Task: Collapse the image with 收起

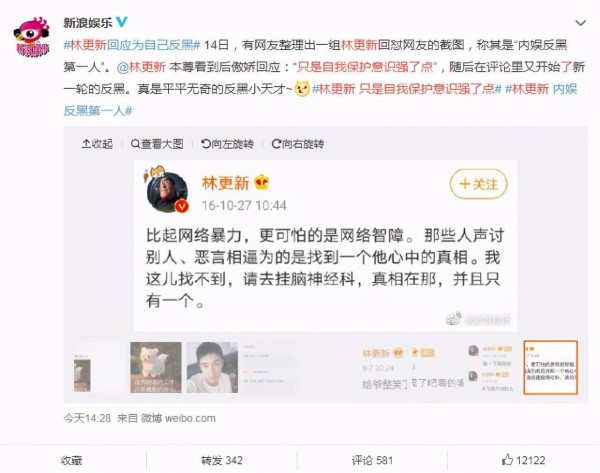Action: [x=97, y=144]
